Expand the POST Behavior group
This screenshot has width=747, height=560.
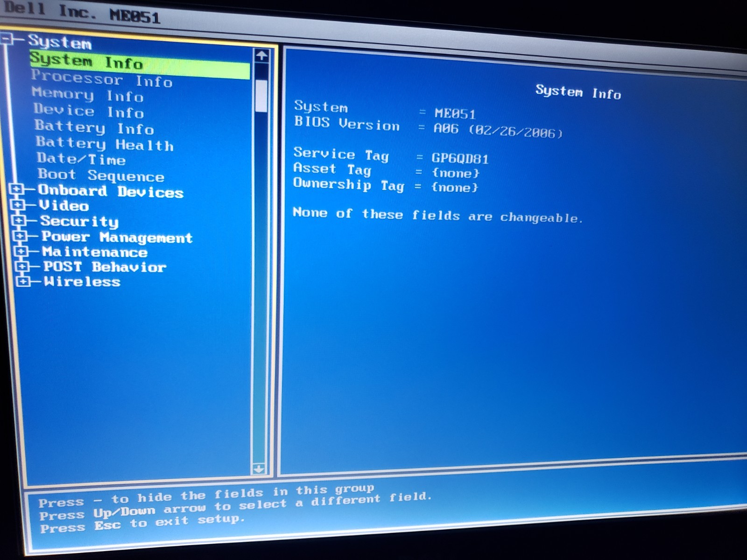(x=21, y=266)
